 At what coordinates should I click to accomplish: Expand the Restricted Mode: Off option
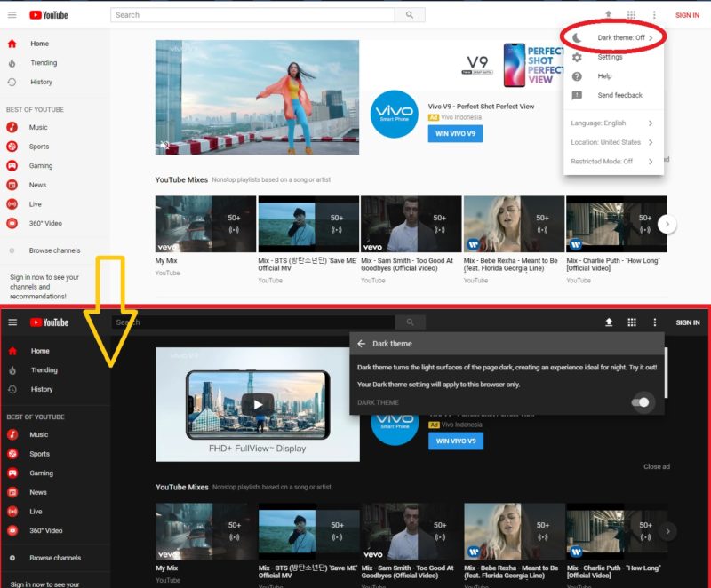tap(613, 162)
